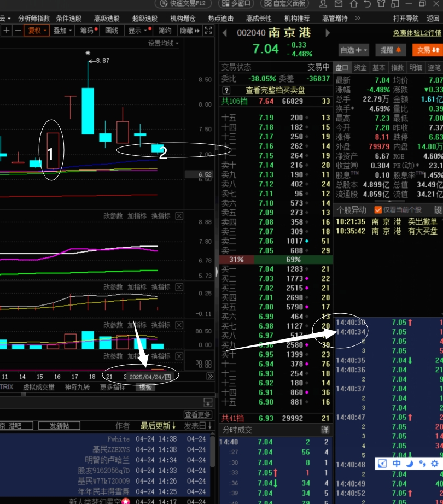
Task: Go to next stock arrow
Action: [x=328, y=33]
